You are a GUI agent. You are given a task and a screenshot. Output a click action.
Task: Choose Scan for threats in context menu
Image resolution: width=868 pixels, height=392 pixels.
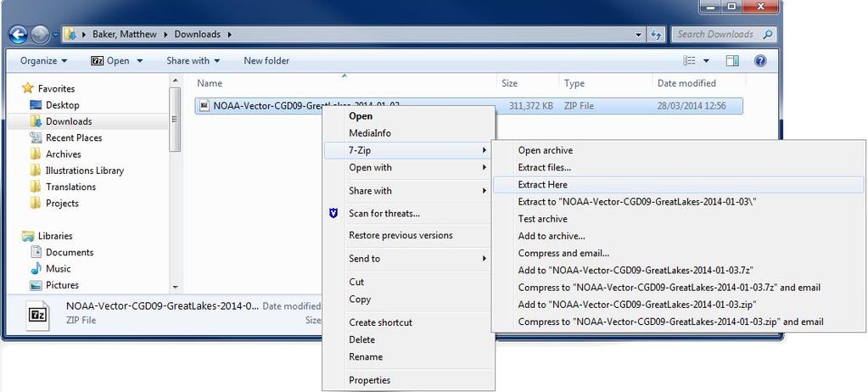(x=407, y=213)
